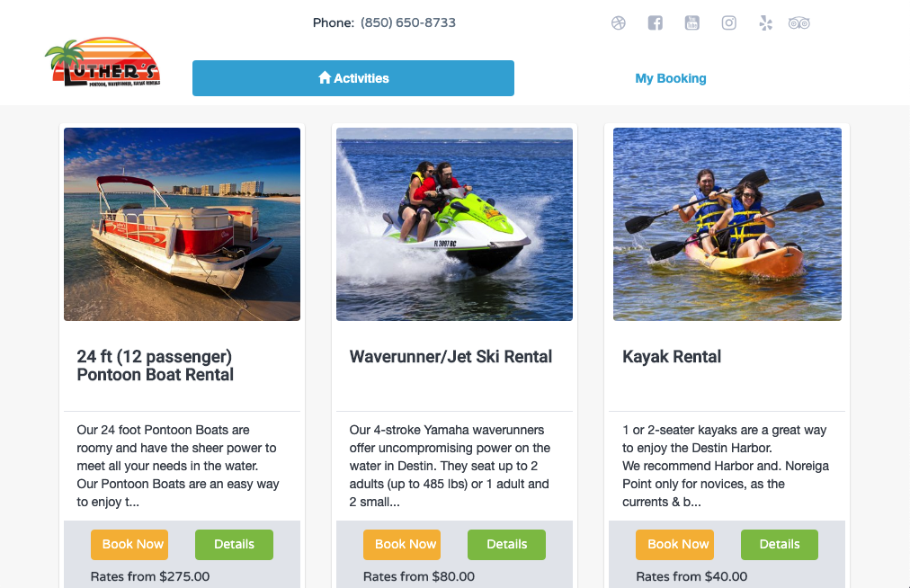Open the YouTube channel icon
The image size is (910, 588).
pos(691,23)
